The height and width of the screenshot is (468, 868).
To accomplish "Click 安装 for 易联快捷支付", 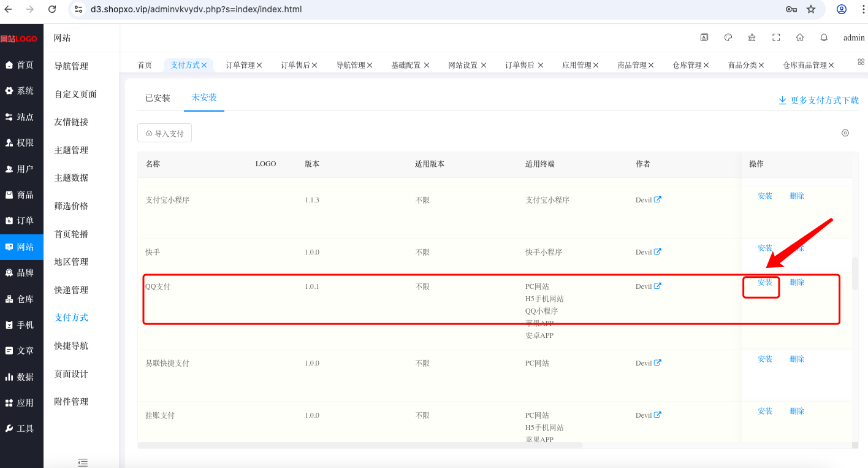I will click(x=765, y=359).
